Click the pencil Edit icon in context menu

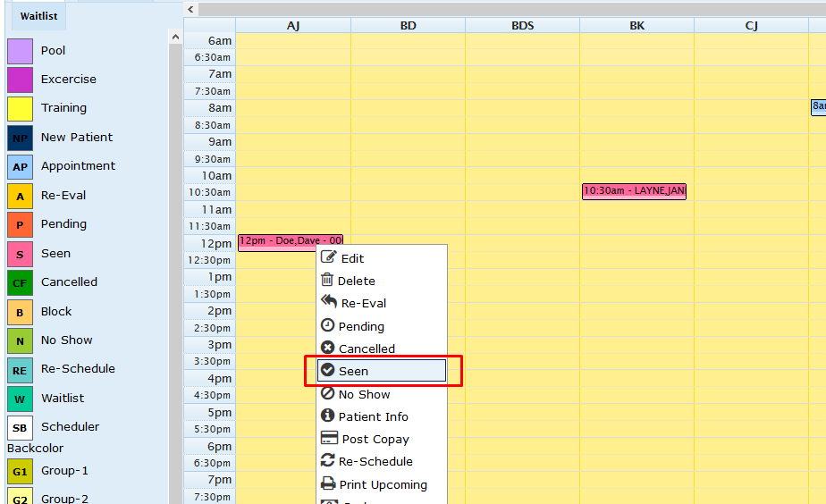coord(328,257)
